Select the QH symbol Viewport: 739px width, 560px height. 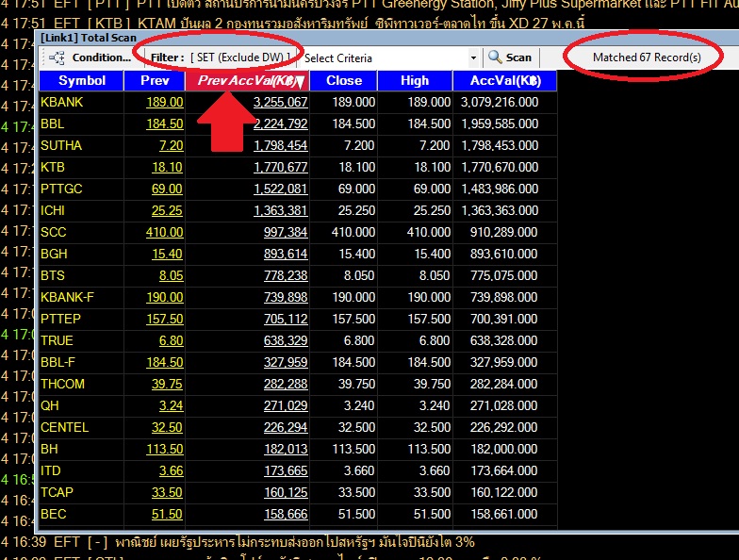49,405
